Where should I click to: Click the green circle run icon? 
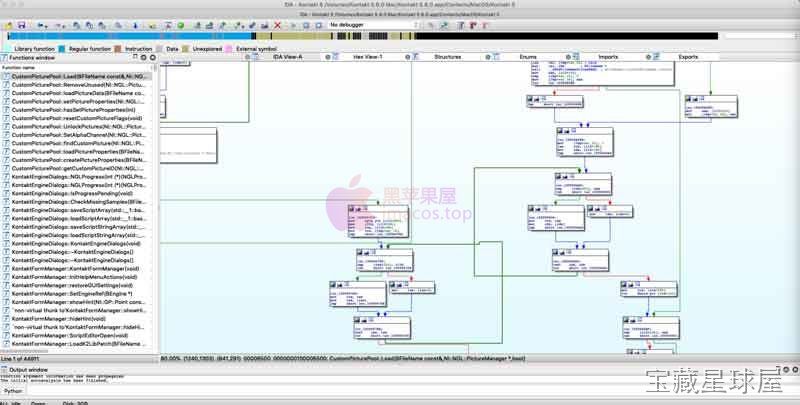[181, 25]
